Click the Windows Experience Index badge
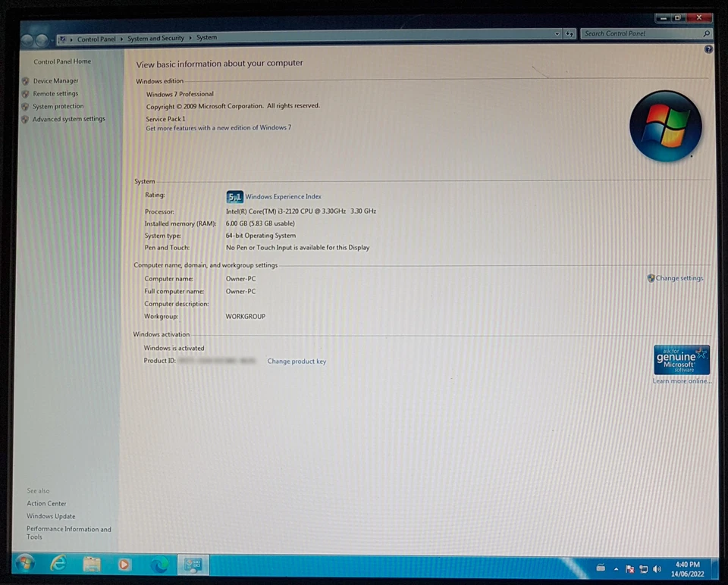The width and height of the screenshot is (728, 585). pyautogui.click(x=234, y=196)
